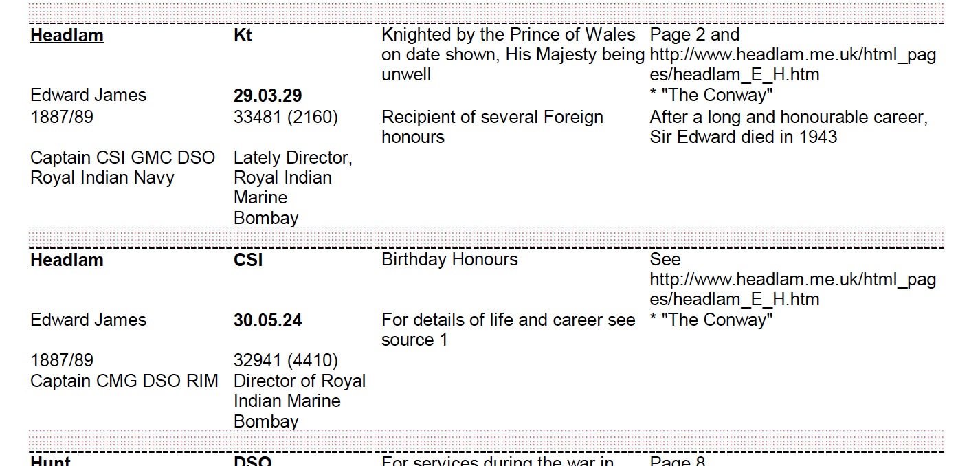Viewport: 980px width, 466px height.
Task: Click the bold CSI award label
Action: click(x=247, y=260)
